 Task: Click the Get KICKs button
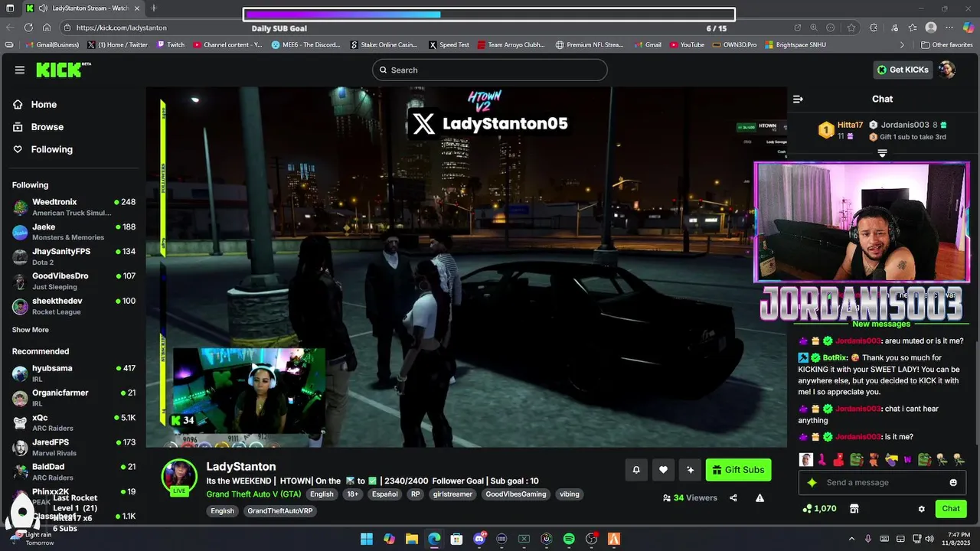[x=903, y=70]
